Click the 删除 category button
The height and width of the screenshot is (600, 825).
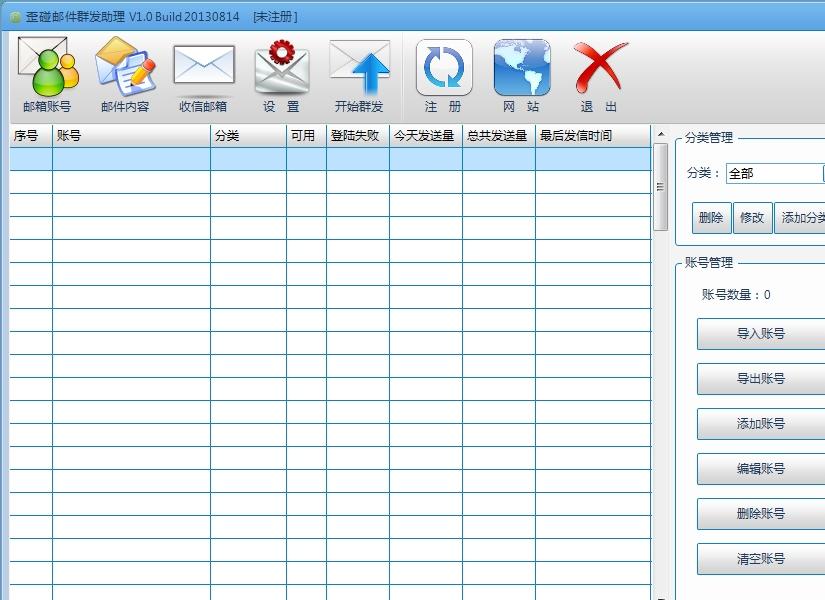point(711,218)
